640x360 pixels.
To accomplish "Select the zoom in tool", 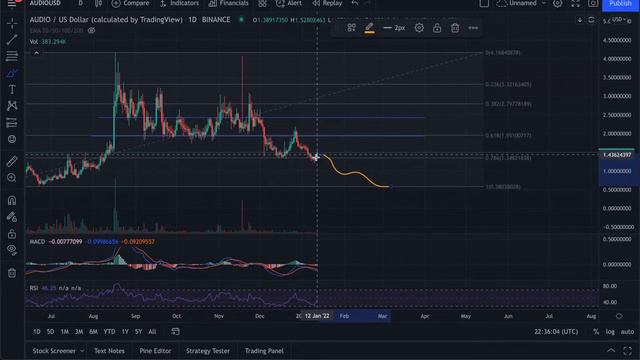I will (x=12, y=178).
